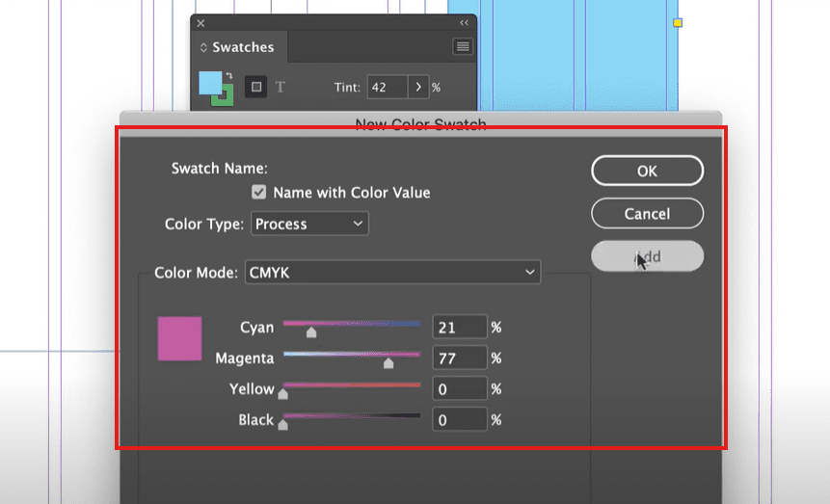Click the Cyan slider handle
Image resolution: width=830 pixels, height=504 pixels.
tap(311, 332)
